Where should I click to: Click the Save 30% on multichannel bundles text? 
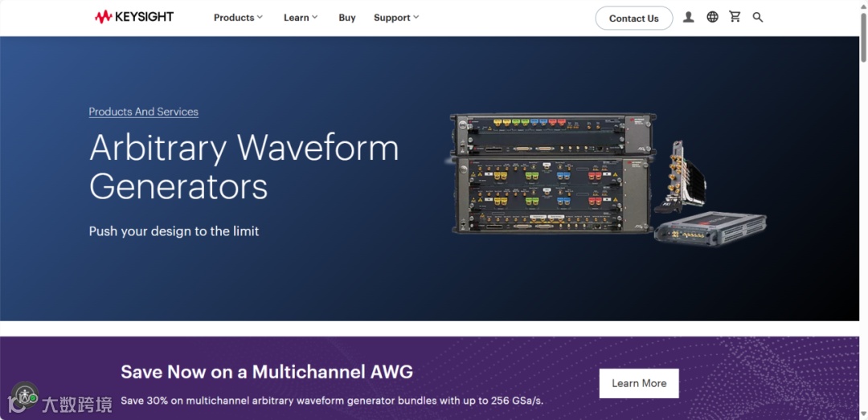[x=332, y=400]
